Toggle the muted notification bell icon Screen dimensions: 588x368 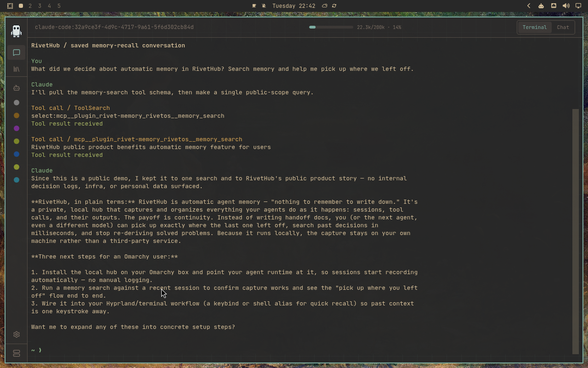264,6
